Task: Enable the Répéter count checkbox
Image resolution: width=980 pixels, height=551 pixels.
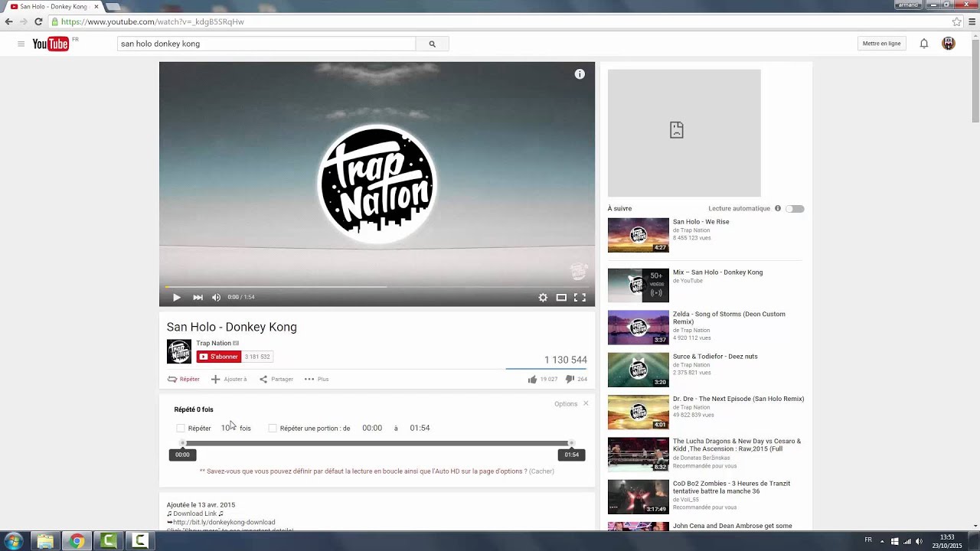Action: tap(181, 429)
